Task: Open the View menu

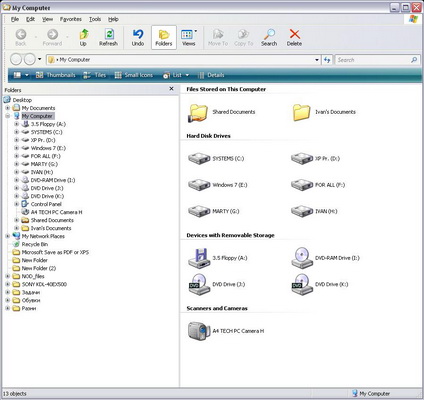Action: click(x=48, y=19)
